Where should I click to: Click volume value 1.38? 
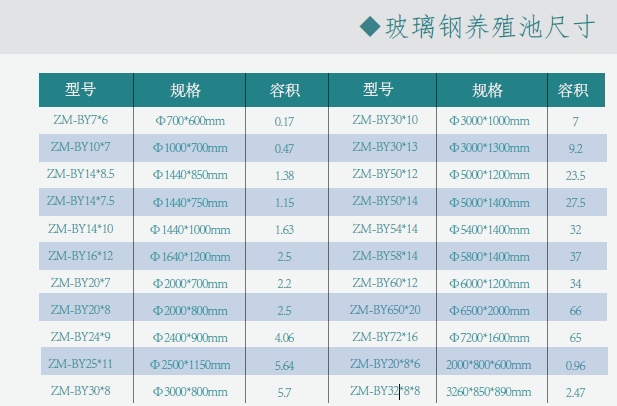point(284,176)
